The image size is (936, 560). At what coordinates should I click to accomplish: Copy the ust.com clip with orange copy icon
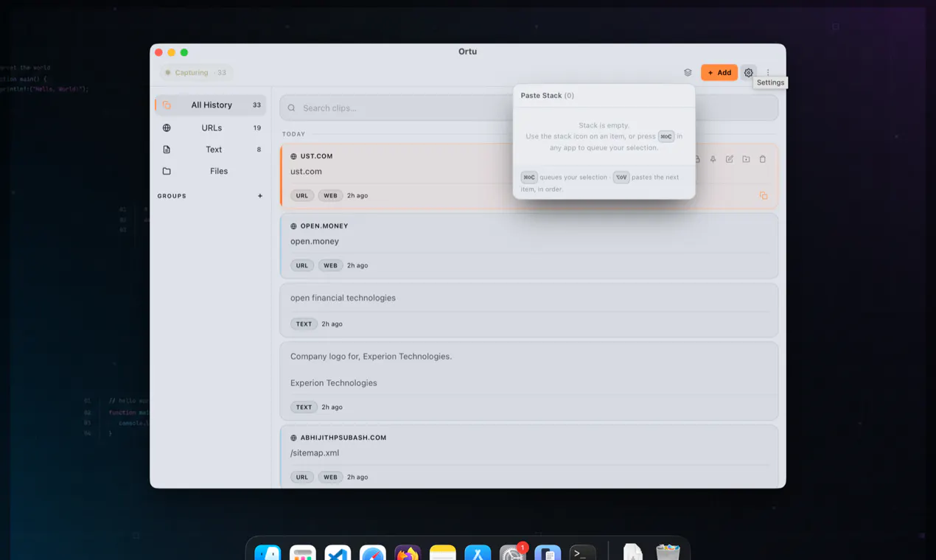(764, 195)
